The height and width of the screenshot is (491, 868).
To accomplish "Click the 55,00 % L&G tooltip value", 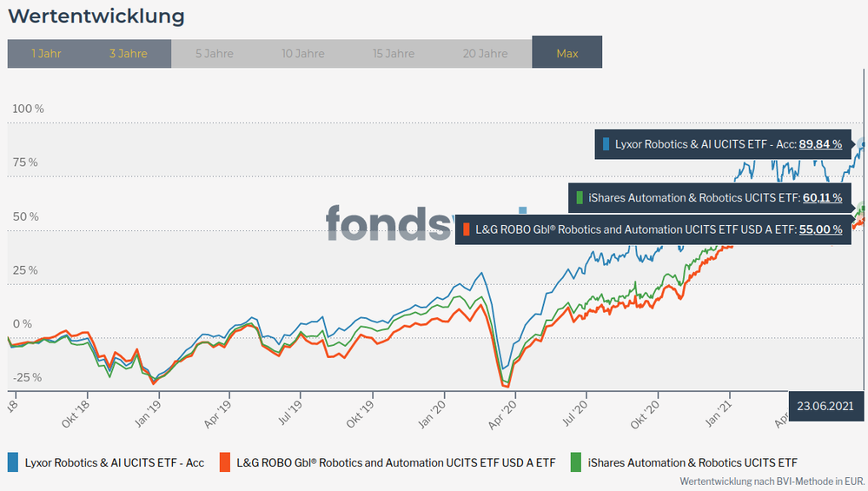I will 820,229.
